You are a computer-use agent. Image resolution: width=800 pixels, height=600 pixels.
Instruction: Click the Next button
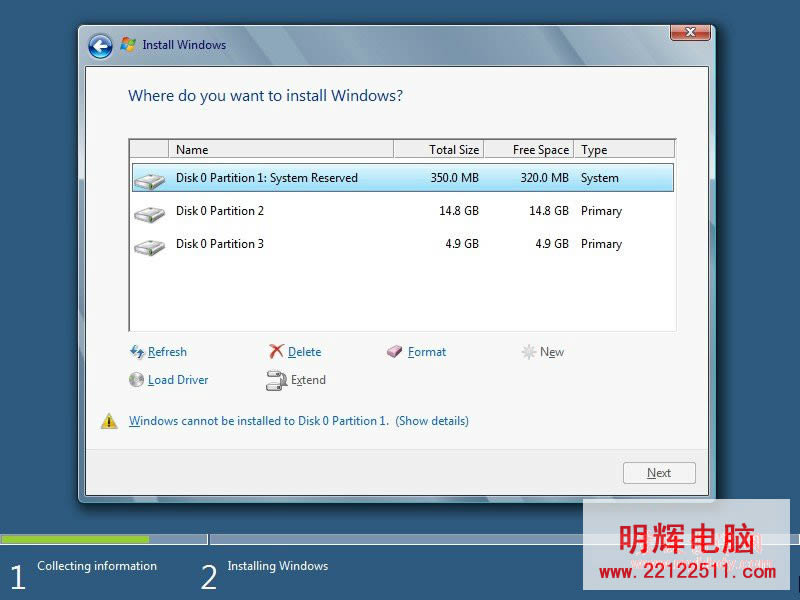click(x=659, y=473)
